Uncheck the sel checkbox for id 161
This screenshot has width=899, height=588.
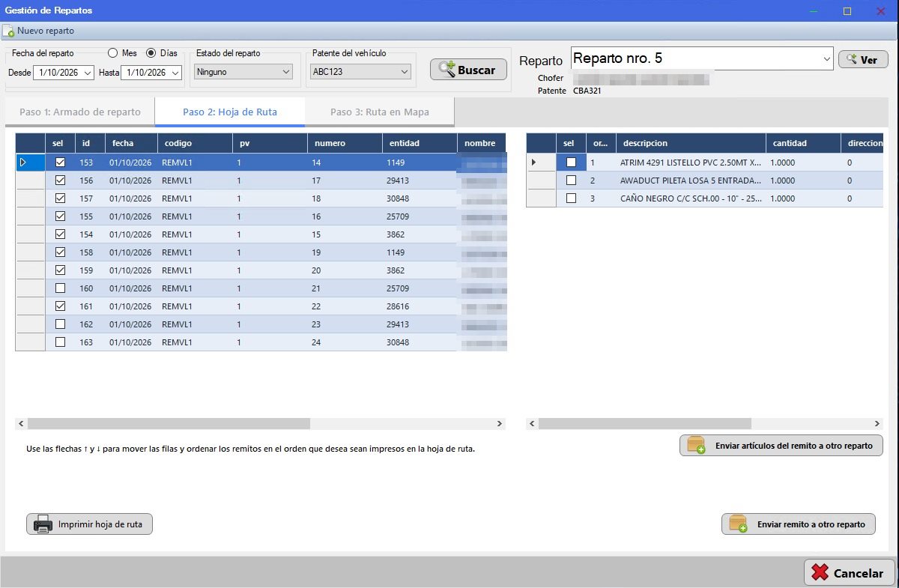(61, 306)
